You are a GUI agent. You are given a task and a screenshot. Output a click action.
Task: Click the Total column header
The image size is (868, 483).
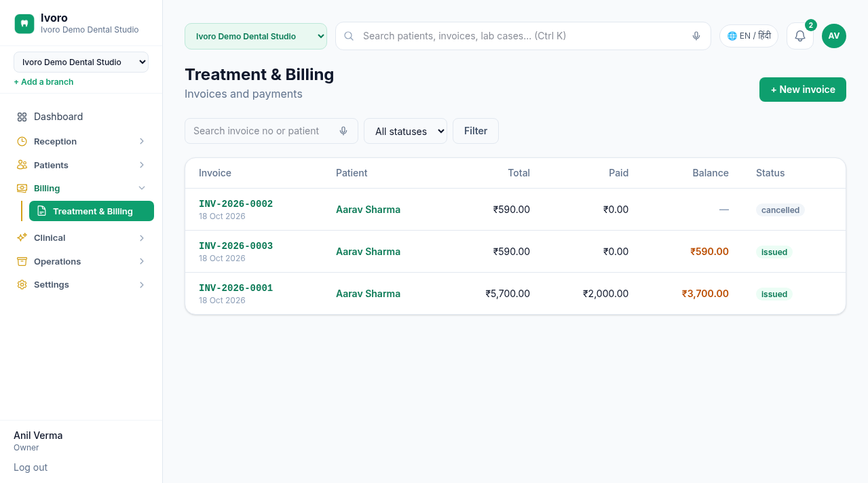click(519, 173)
